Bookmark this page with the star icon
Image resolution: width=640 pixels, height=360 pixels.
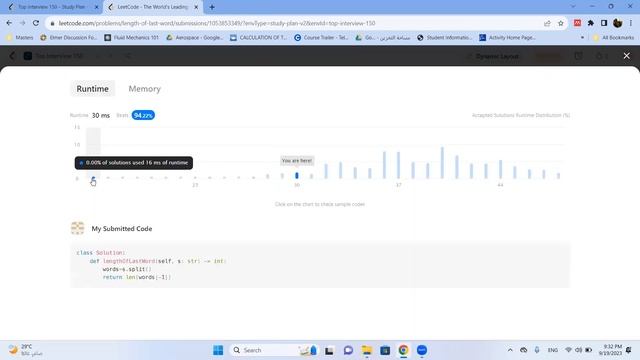(x=560, y=23)
